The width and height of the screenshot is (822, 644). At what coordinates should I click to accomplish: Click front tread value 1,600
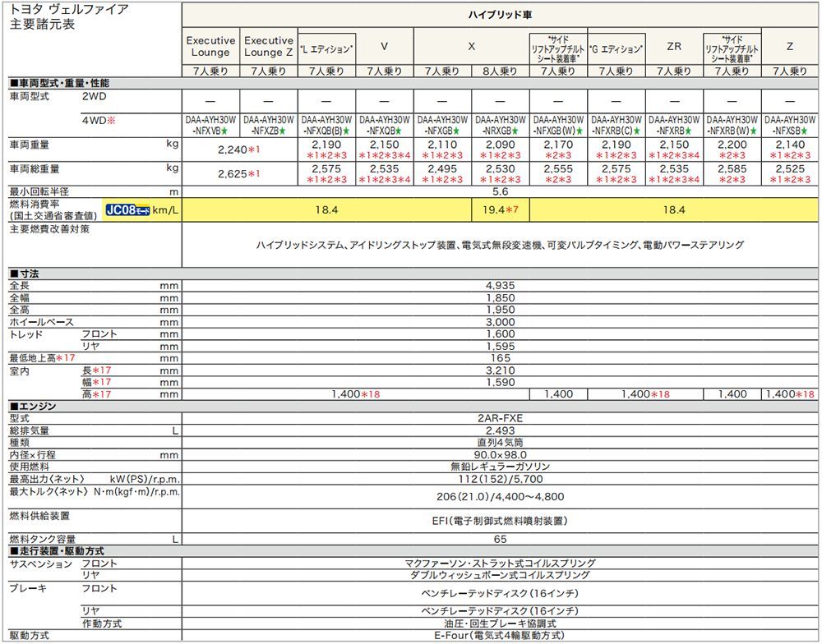click(x=500, y=333)
